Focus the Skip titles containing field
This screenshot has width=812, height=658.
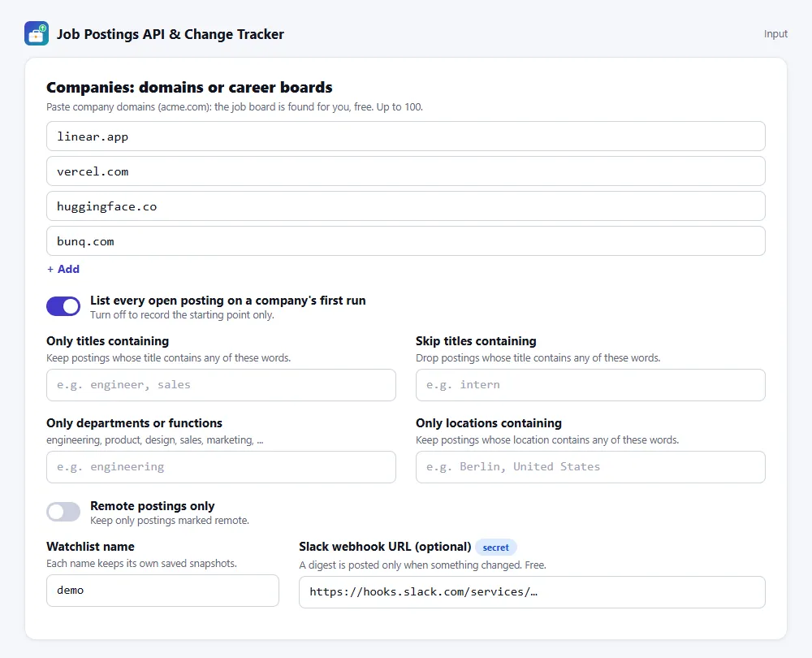click(590, 385)
